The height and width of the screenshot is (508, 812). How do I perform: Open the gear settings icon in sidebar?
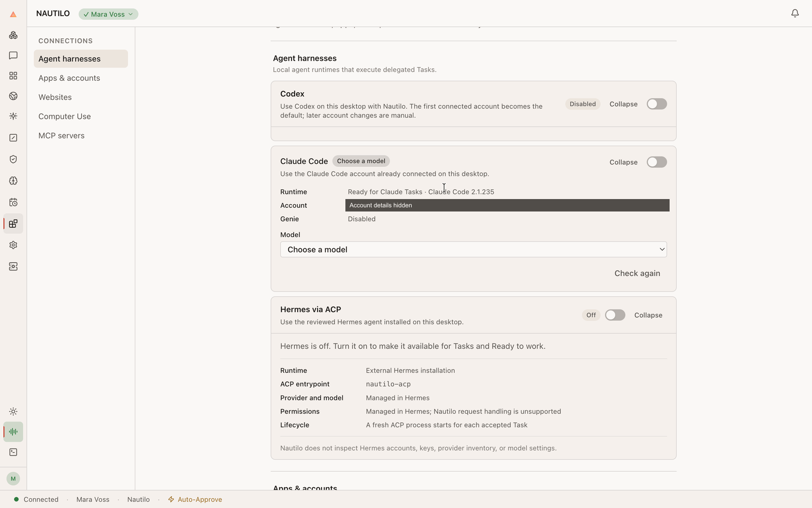pyautogui.click(x=13, y=245)
